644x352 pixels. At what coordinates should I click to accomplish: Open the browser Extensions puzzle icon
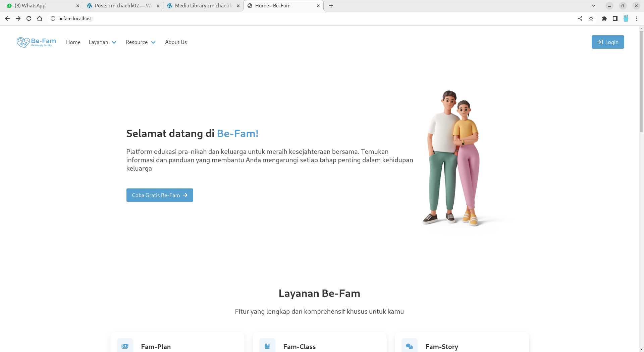(x=604, y=18)
